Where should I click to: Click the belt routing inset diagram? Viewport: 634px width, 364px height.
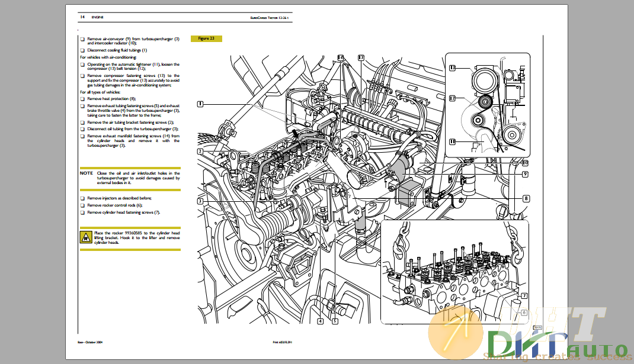(488, 105)
